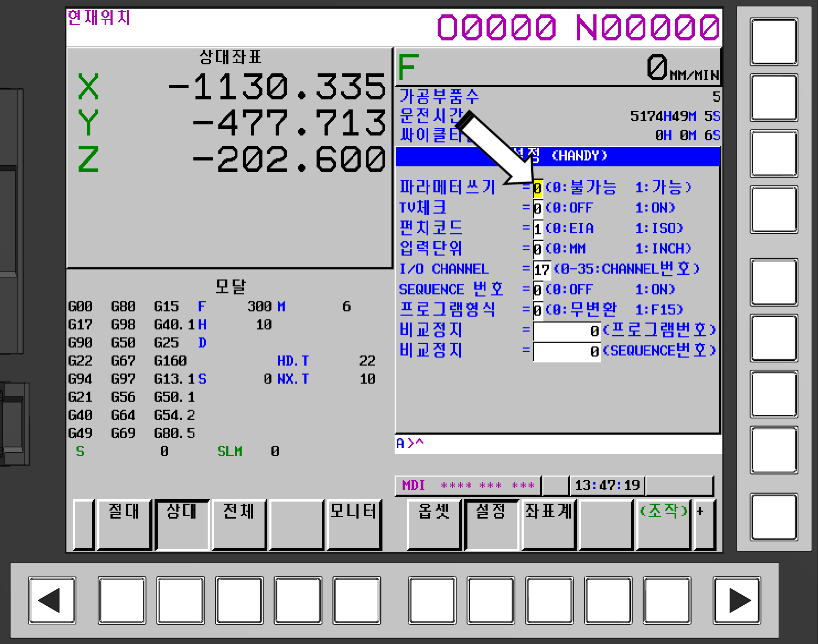Select the 절대 (absolute) softkey
818x644 pixels.
124,524
